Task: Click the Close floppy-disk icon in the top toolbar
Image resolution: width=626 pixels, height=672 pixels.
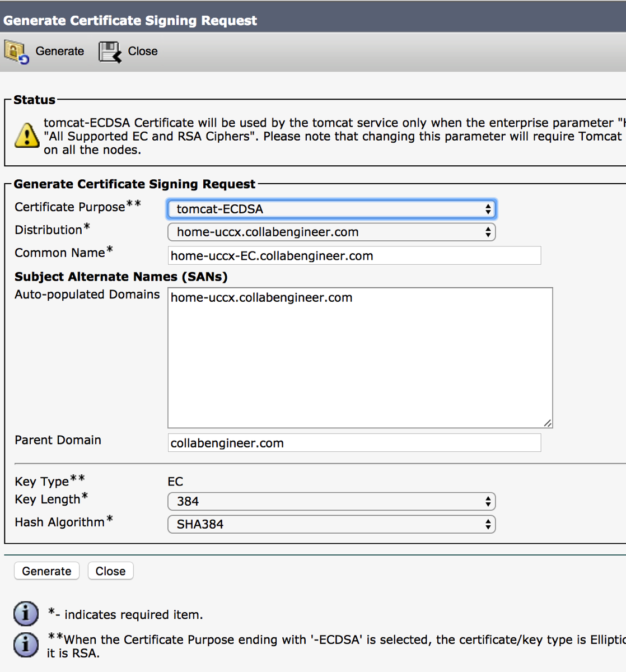Action: click(110, 52)
